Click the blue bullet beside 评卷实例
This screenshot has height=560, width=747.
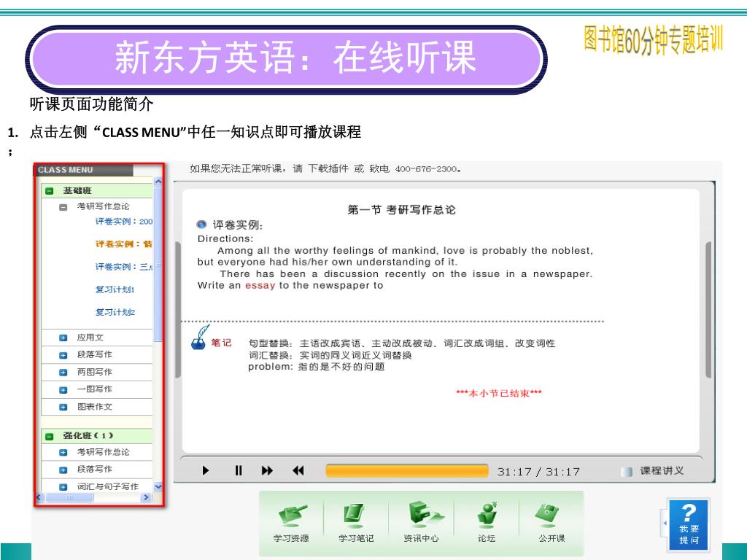202,225
